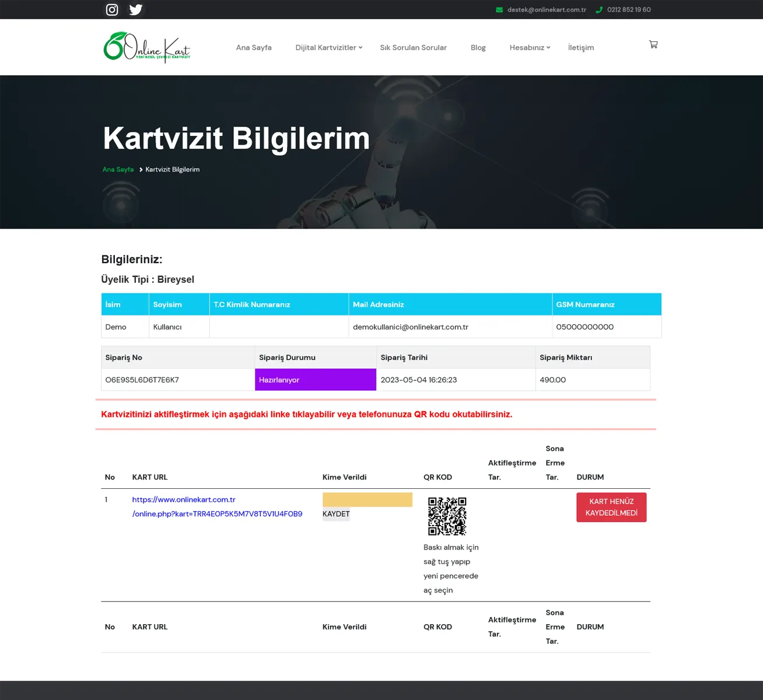Click the Sipariş No column header
This screenshot has height=700, width=763.
point(178,358)
